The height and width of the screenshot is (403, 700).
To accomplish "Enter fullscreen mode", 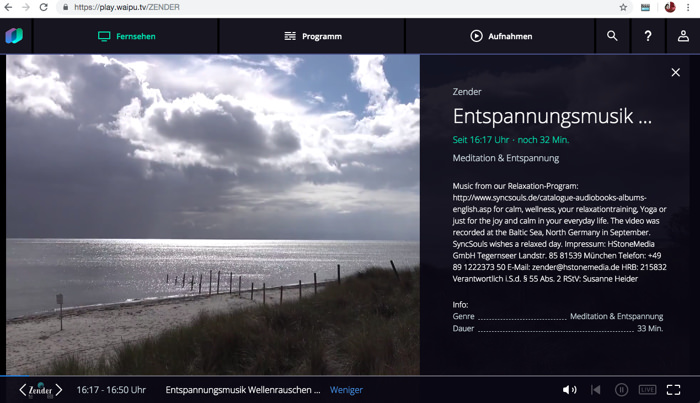I will (674, 390).
